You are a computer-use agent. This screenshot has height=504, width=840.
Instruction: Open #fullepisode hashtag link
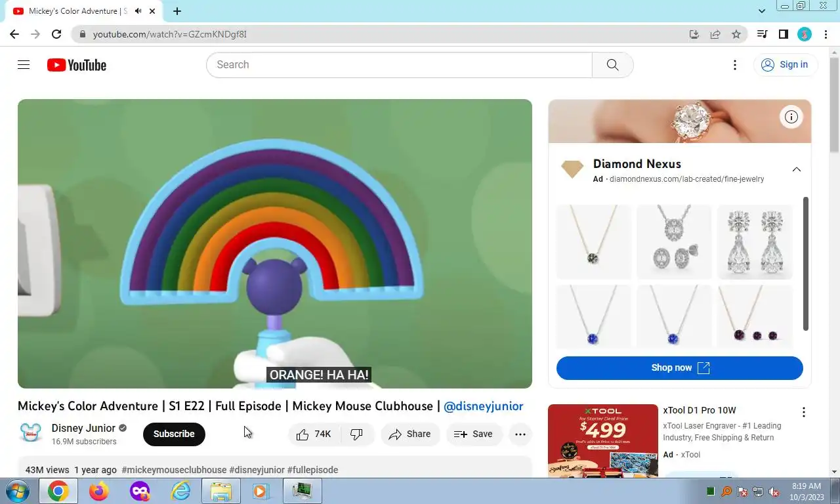point(312,470)
